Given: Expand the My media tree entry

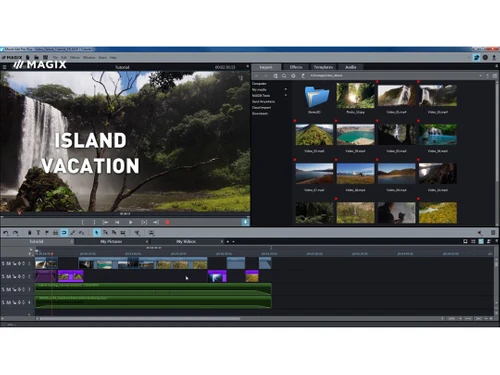Looking at the screenshot, I should [286, 89].
